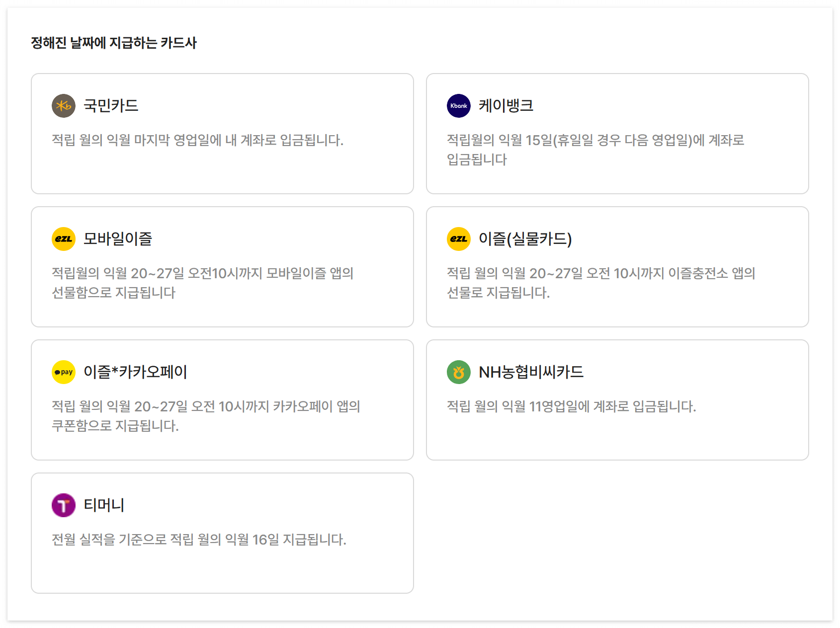840x628 pixels.
Task: Click the purple 티머니 T logo icon
Action: tap(63, 505)
